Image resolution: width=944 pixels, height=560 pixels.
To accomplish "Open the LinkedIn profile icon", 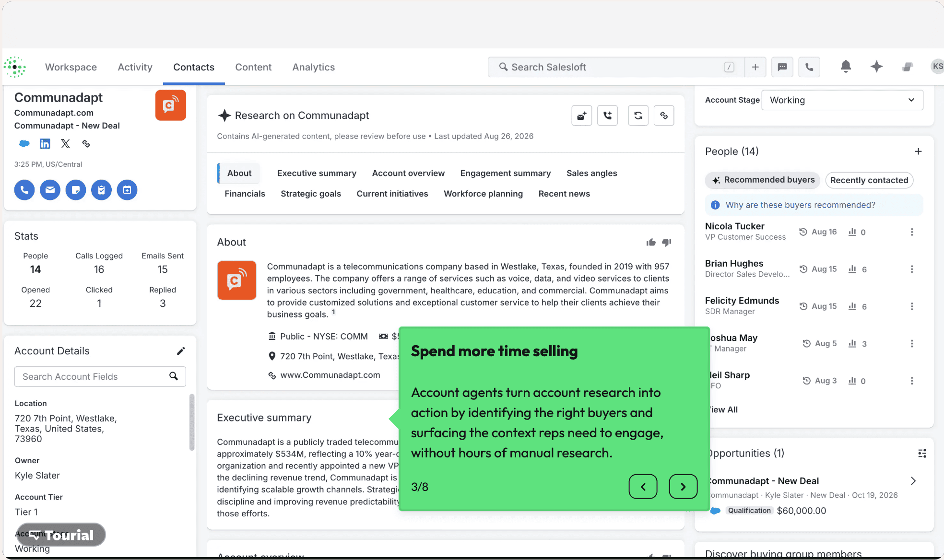I will pos(45,143).
